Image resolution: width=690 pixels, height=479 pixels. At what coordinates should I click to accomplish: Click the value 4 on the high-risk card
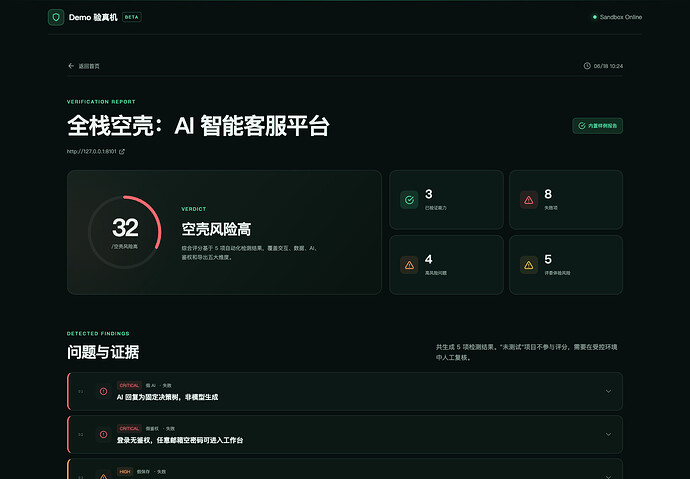click(429, 259)
